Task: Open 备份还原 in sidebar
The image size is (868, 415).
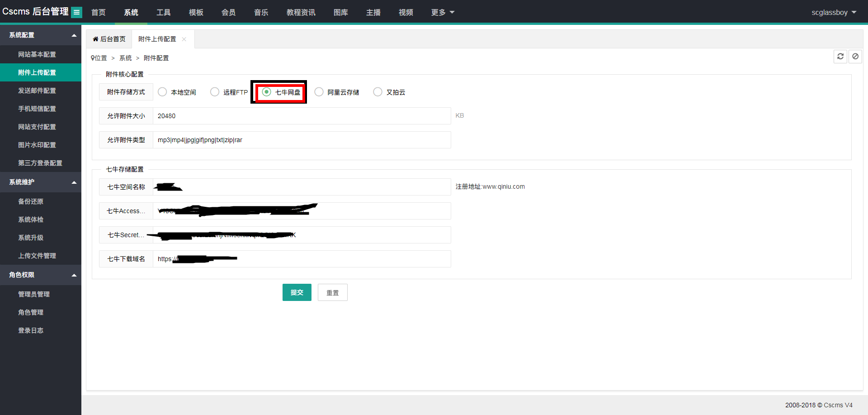Action: [41, 201]
